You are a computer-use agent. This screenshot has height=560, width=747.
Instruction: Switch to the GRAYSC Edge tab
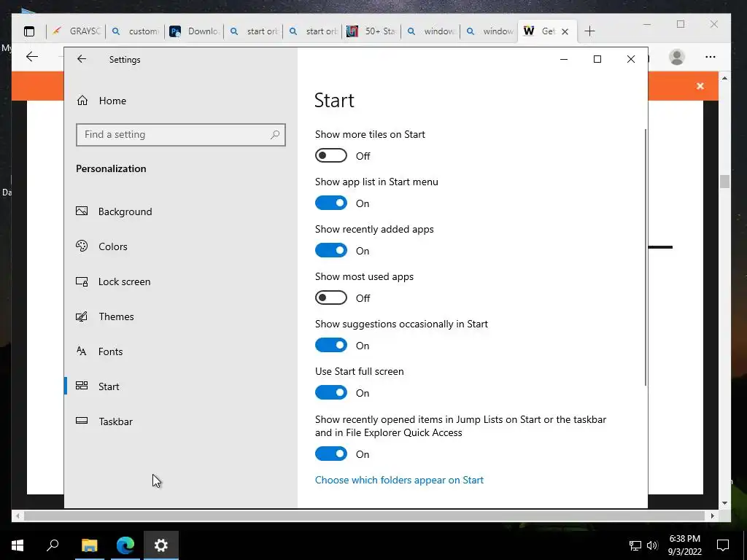[x=76, y=31]
